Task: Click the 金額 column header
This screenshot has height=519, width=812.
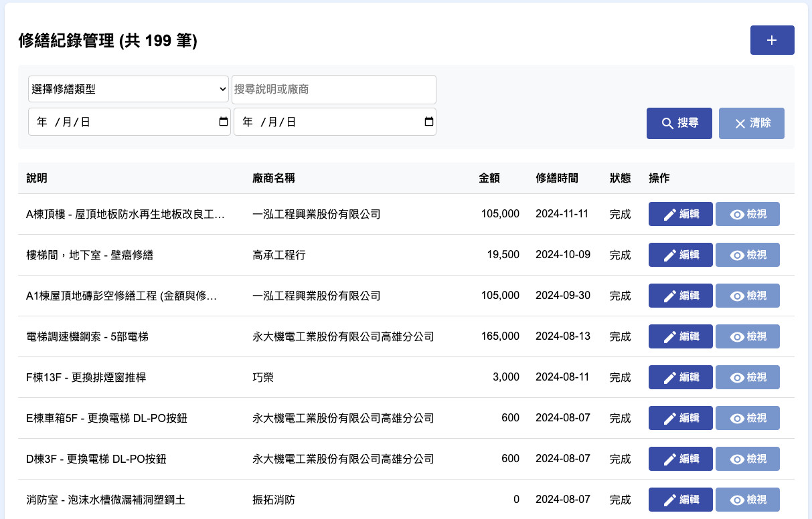Action: coord(489,178)
